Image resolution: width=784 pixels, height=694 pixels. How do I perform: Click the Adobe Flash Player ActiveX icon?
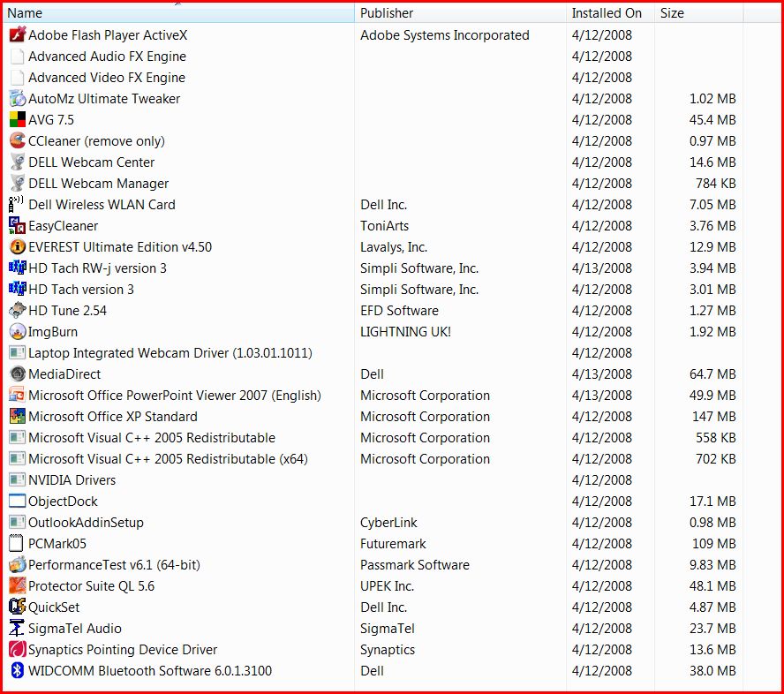point(17,35)
